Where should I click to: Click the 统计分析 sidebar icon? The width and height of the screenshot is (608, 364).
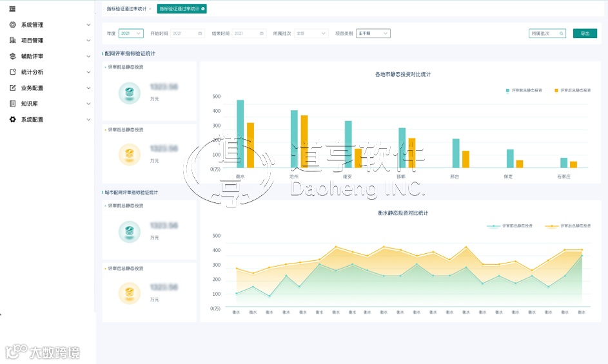pos(13,72)
